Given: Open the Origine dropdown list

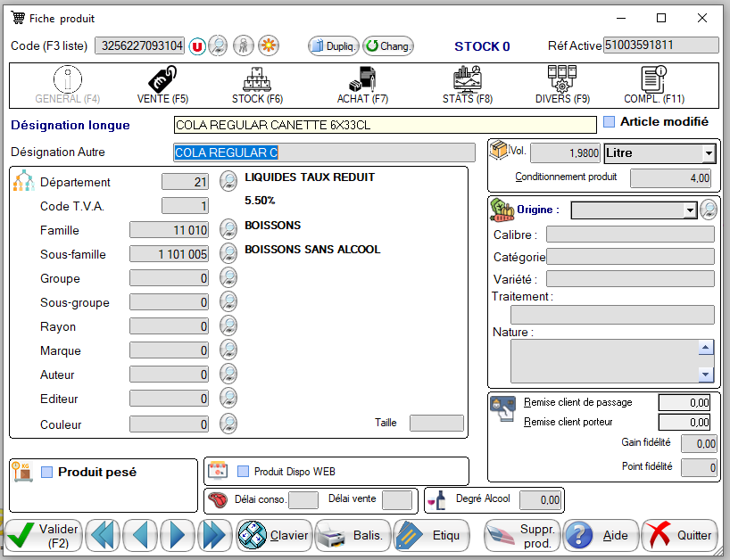Looking at the screenshot, I should pos(688,210).
